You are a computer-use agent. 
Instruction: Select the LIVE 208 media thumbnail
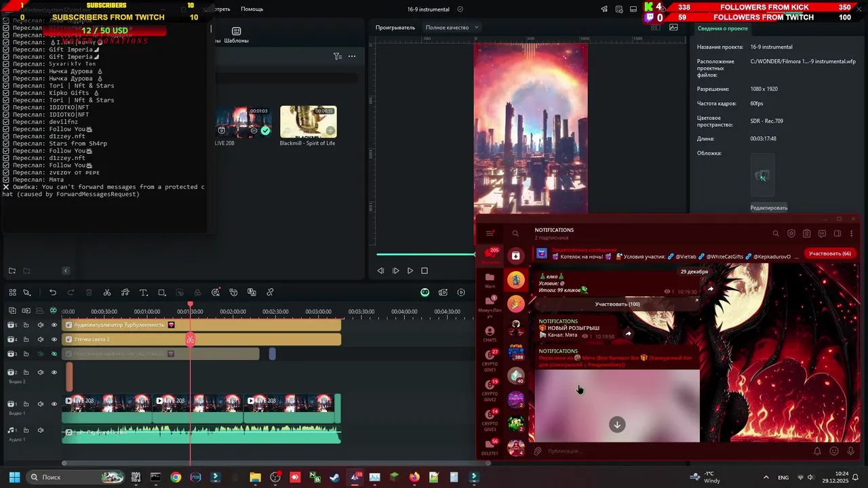click(243, 122)
